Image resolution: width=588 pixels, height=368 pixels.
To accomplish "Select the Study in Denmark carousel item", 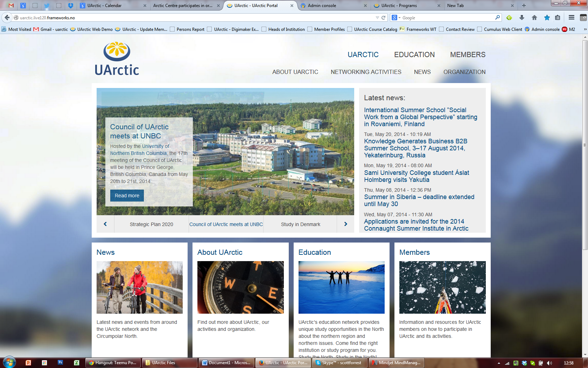I will [300, 224].
